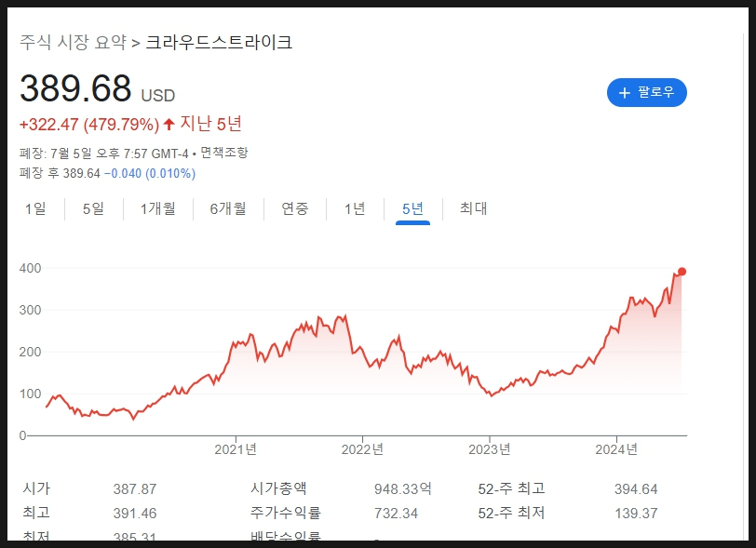The width and height of the screenshot is (756, 548).
Task: Click the 52-주 최고 label
Action: click(511, 488)
